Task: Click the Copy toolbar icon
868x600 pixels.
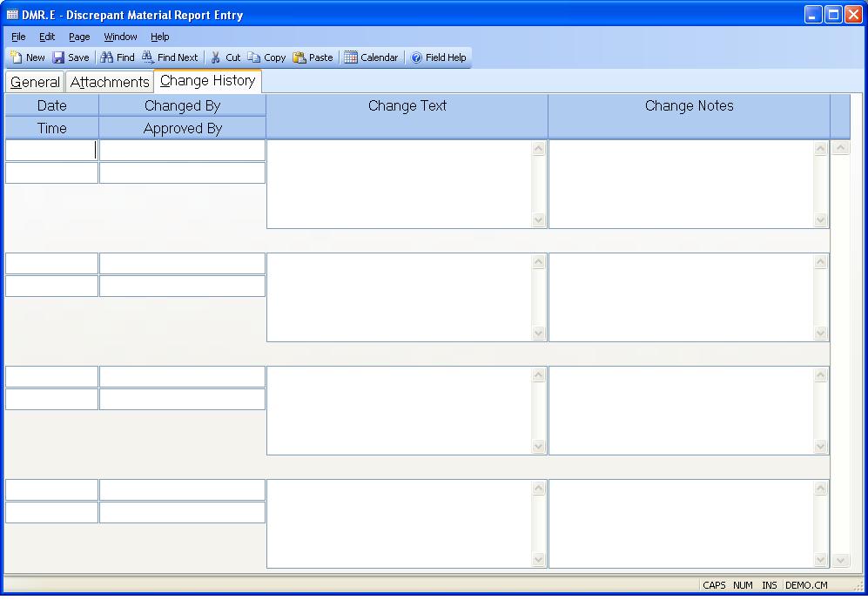Action: pyautogui.click(x=254, y=57)
